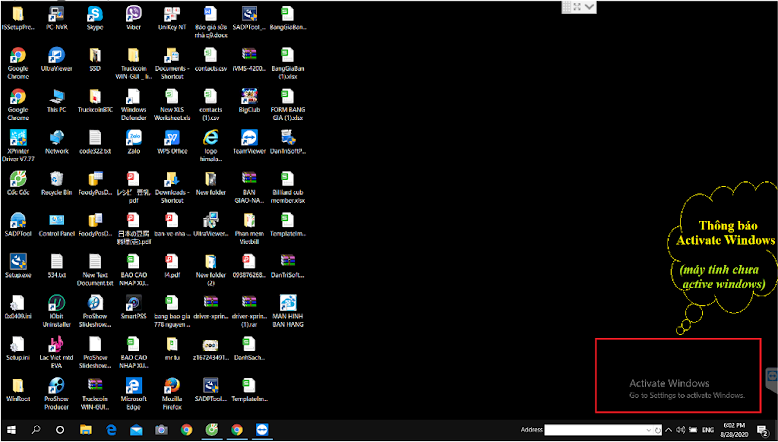Launch Viber from the desktop
Screen dimensions: 778x442
133,18
